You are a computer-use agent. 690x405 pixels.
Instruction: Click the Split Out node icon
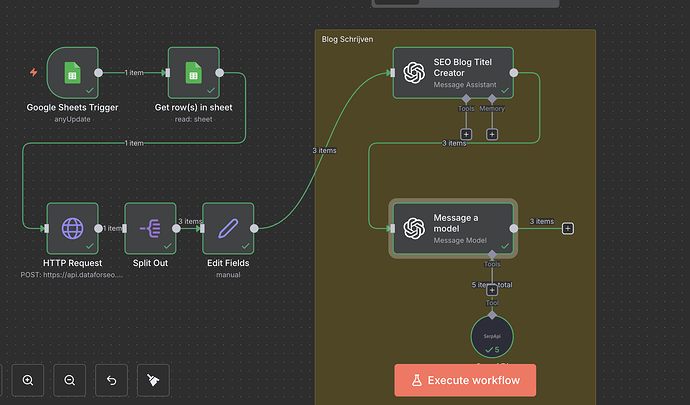150,228
